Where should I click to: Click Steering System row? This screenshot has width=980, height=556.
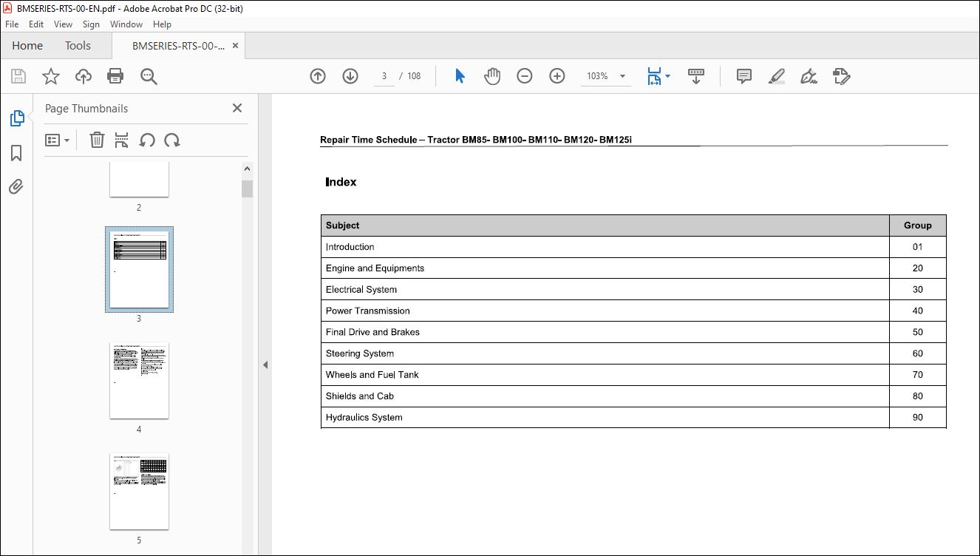point(633,353)
